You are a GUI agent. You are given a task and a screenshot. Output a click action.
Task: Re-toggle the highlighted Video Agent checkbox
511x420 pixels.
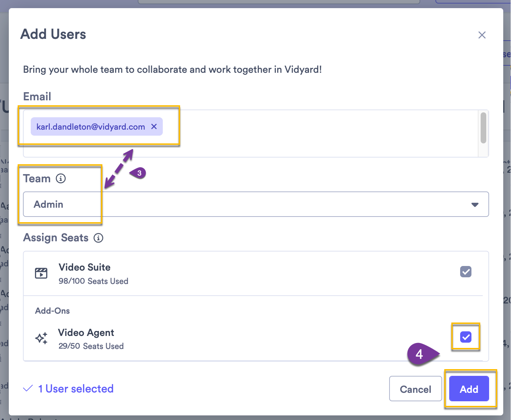pyautogui.click(x=466, y=337)
